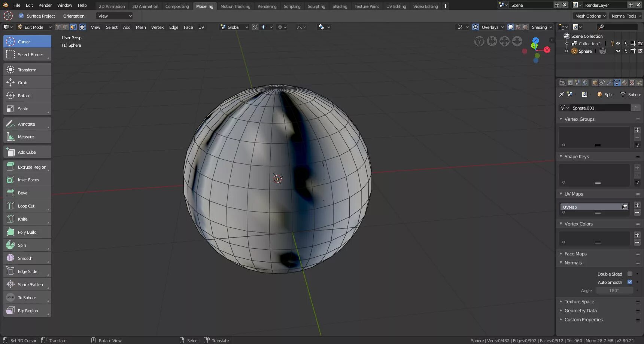The height and width of the screenshot is (344, 644).
Task: Uncheck the Surface Project option
Action: (21, 16)
